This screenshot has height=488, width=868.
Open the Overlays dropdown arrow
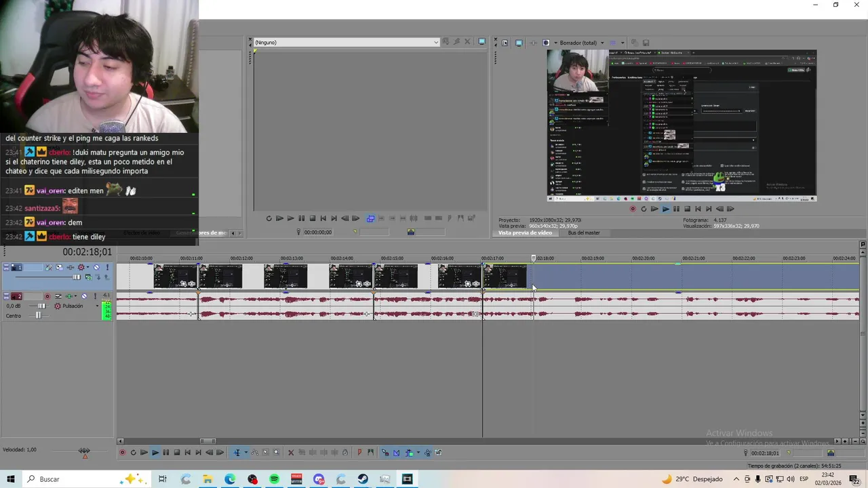623,43
